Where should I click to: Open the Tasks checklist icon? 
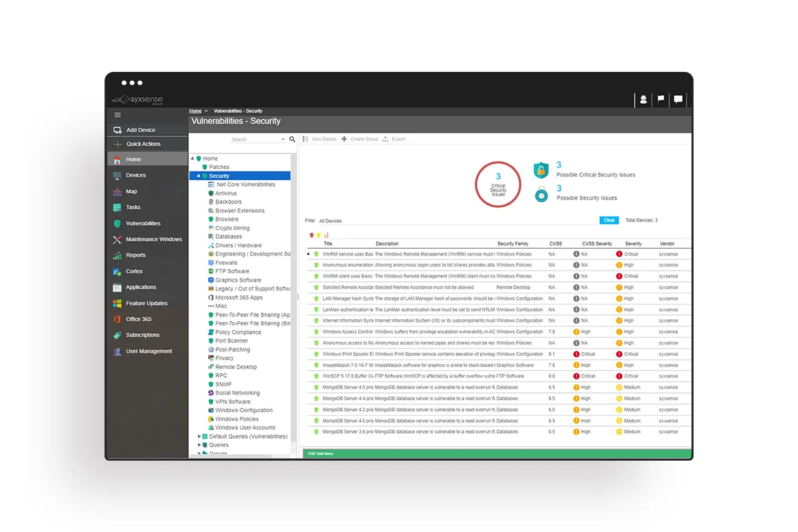tap(118, 207)
